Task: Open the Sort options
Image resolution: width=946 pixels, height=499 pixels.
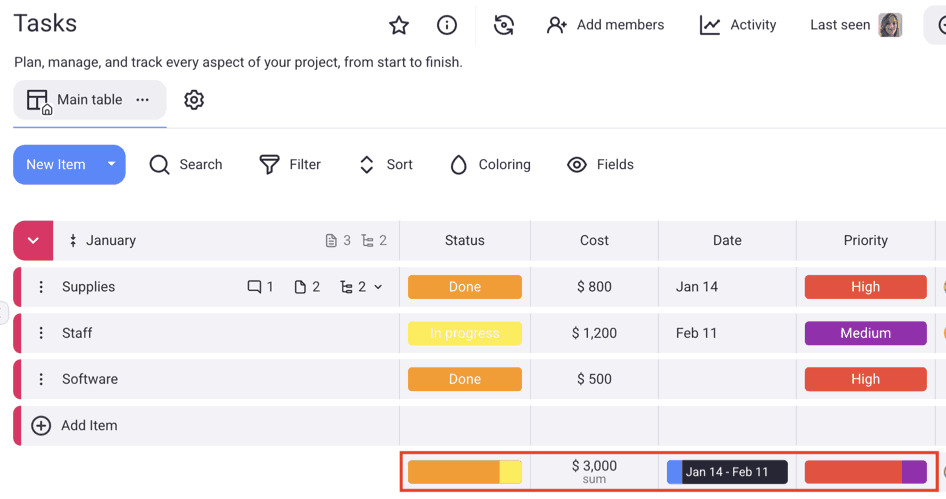Action: pos(386,164)
